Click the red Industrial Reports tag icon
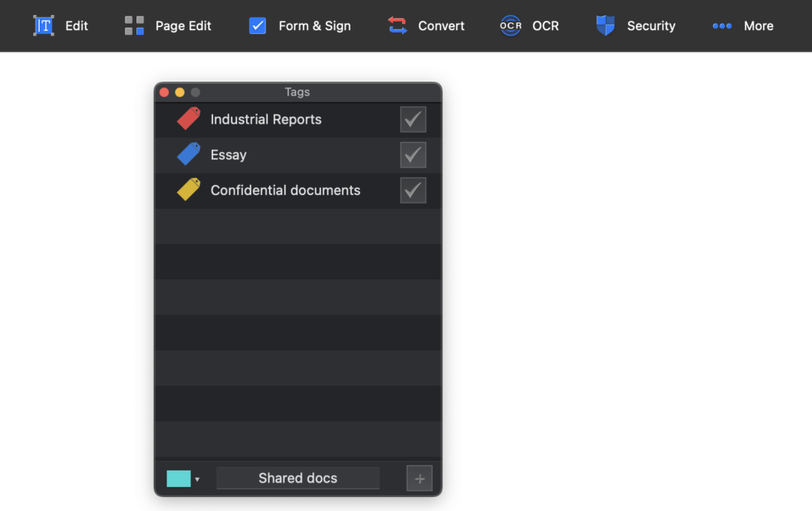 189,119
